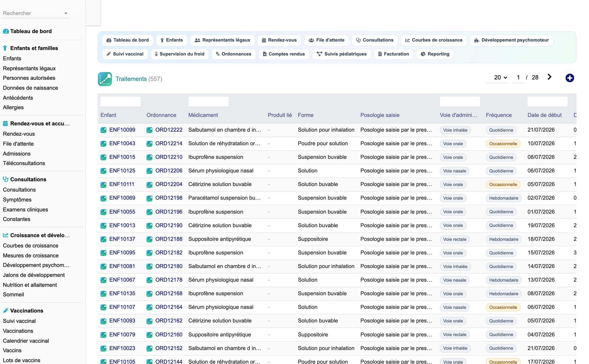Click the Occasionnelle badge for ENF10111

[503, 184]
